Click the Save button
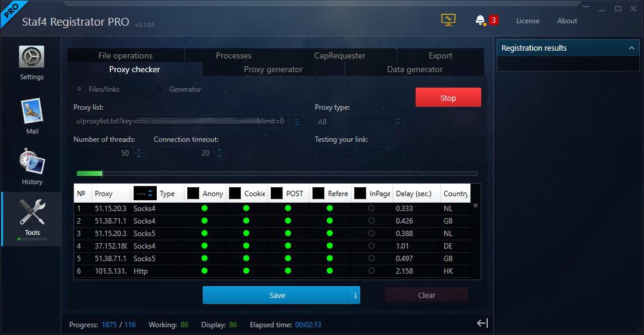 click(x=277, y=295)
